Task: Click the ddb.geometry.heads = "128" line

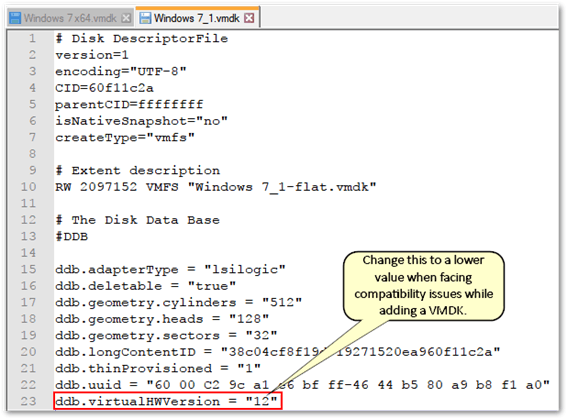Action: click(x=162, y=319)
